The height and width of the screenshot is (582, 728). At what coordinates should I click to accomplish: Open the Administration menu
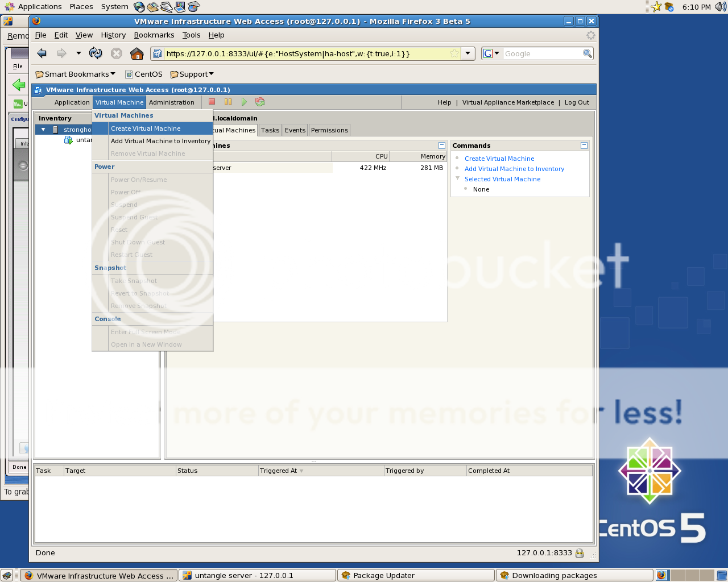pos(172,102)
